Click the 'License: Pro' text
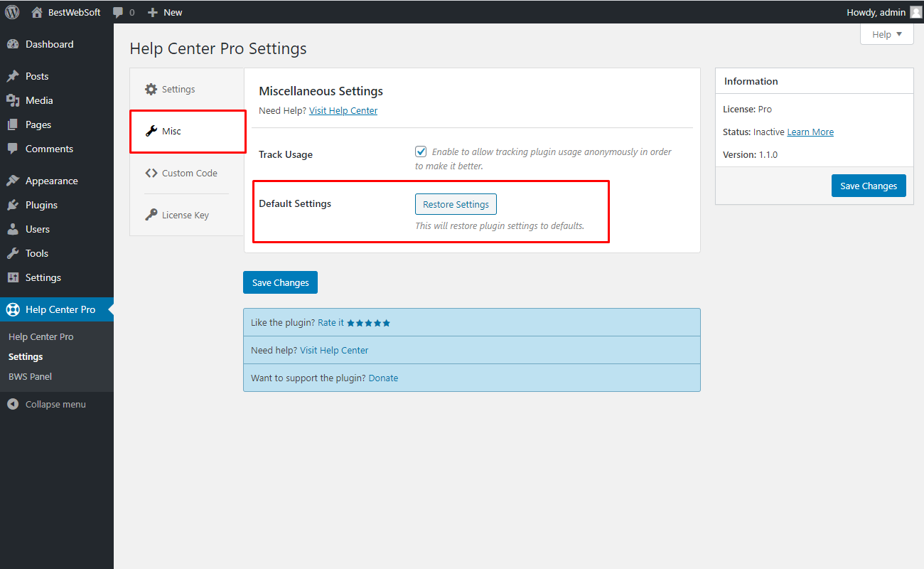924x569 pixels. click(x=747, y=110)
